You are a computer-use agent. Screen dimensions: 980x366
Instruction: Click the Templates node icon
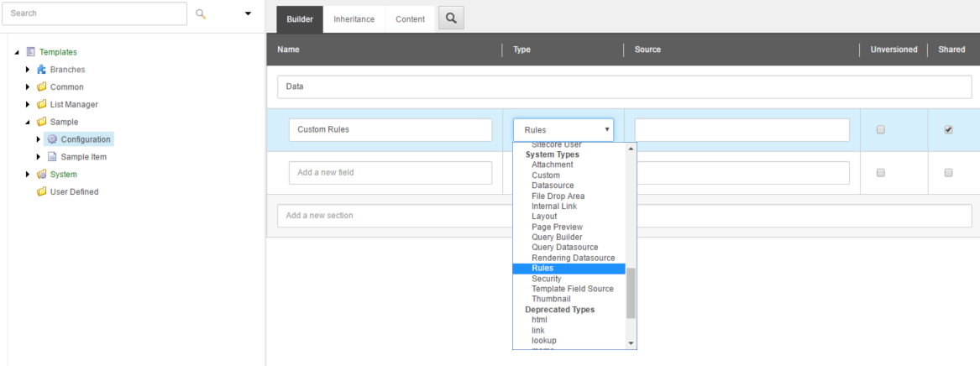click(x=30, y=52)
